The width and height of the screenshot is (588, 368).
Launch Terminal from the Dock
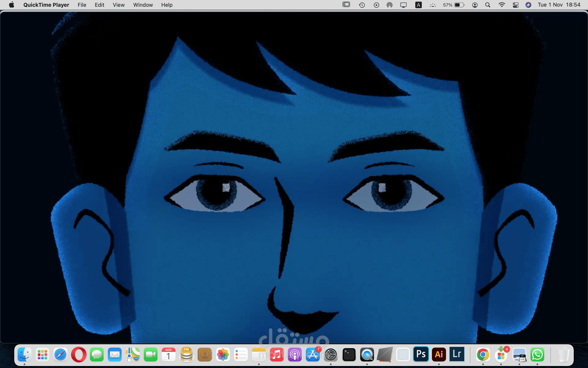click(349, 354)
